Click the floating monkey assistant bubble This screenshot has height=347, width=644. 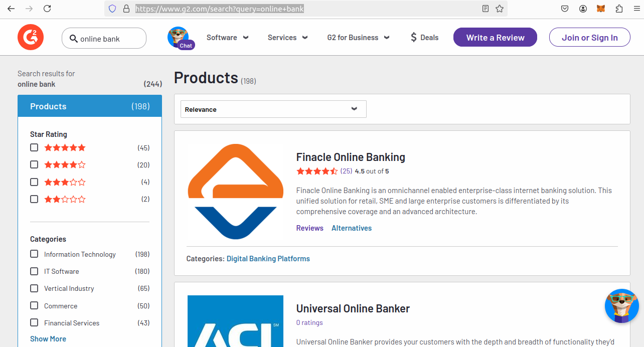[x=621, y=306]
